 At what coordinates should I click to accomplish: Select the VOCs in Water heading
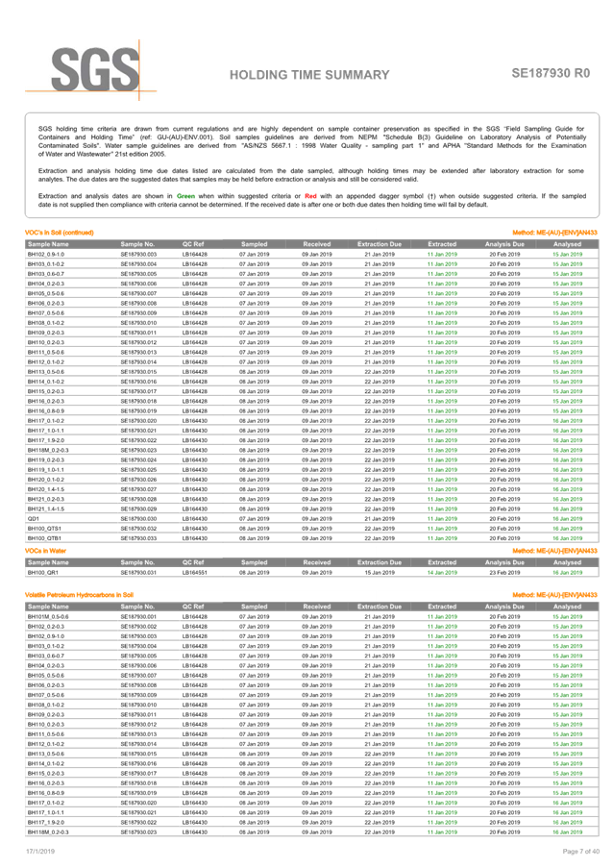pyautogui.click(x=45, y=551)
